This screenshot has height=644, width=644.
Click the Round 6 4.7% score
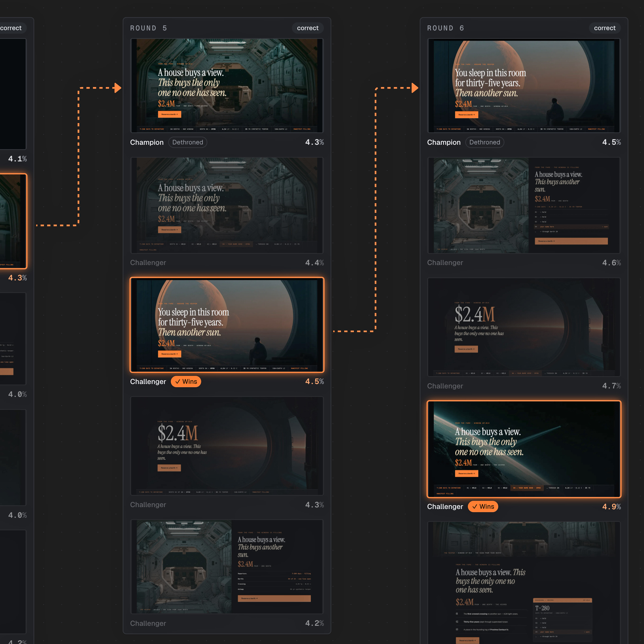(x=611, y=386)
